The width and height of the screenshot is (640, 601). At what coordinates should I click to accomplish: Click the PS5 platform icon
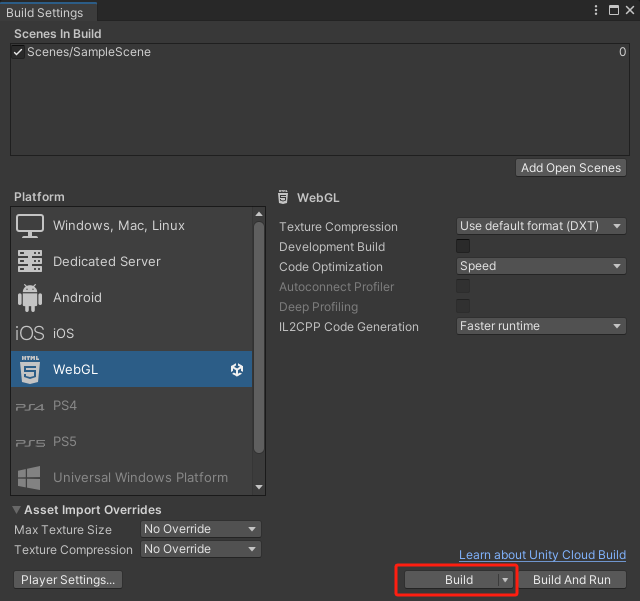pos(30,442)
